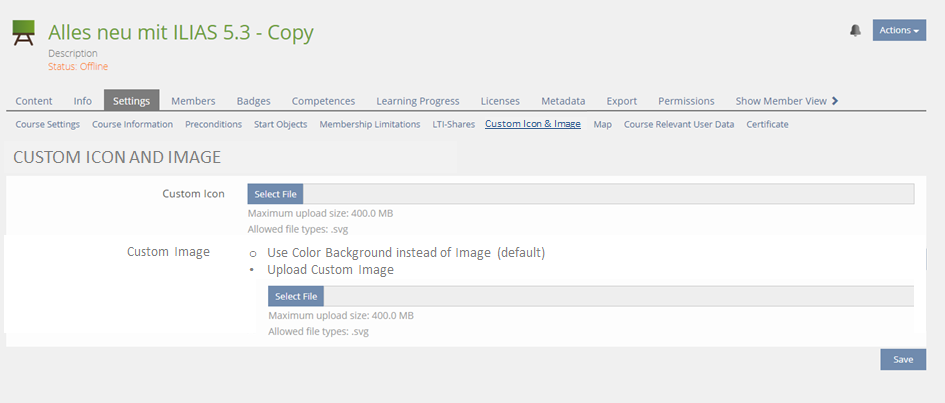Open the Members tab
Viewport: 945px width, 403px height.
click(x=193, y=101)
